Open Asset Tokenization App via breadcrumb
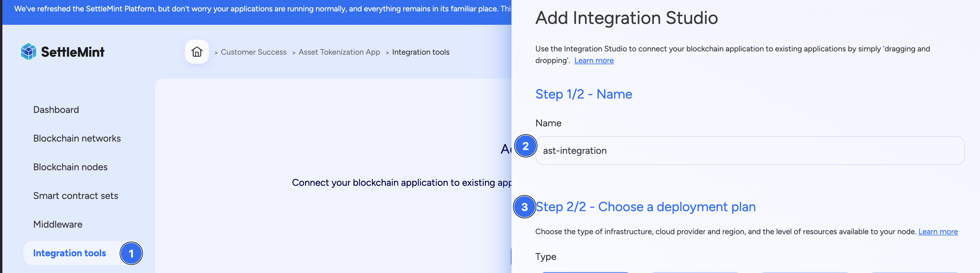980x273 pixels. pyautogui.click(x=339, y=52)
